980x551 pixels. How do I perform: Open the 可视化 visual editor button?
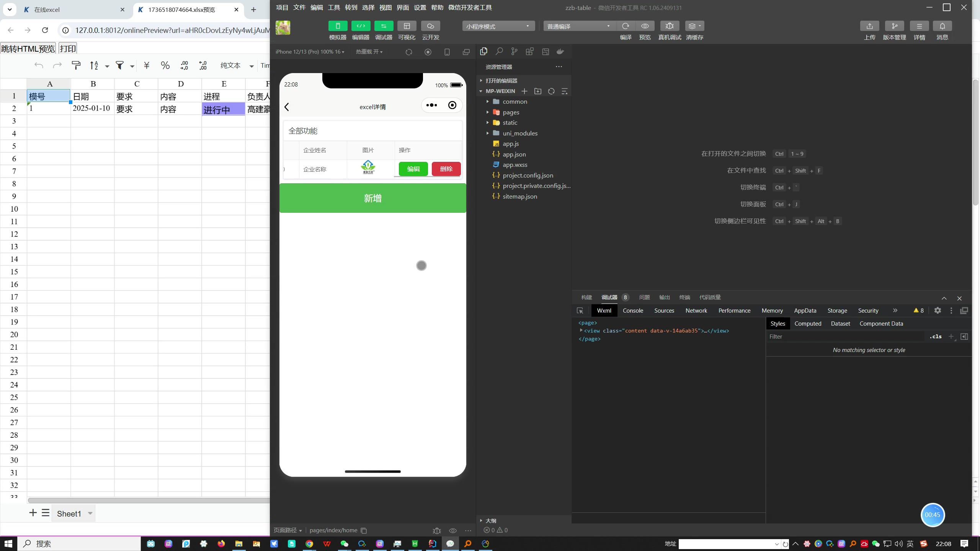click(407, 26)
